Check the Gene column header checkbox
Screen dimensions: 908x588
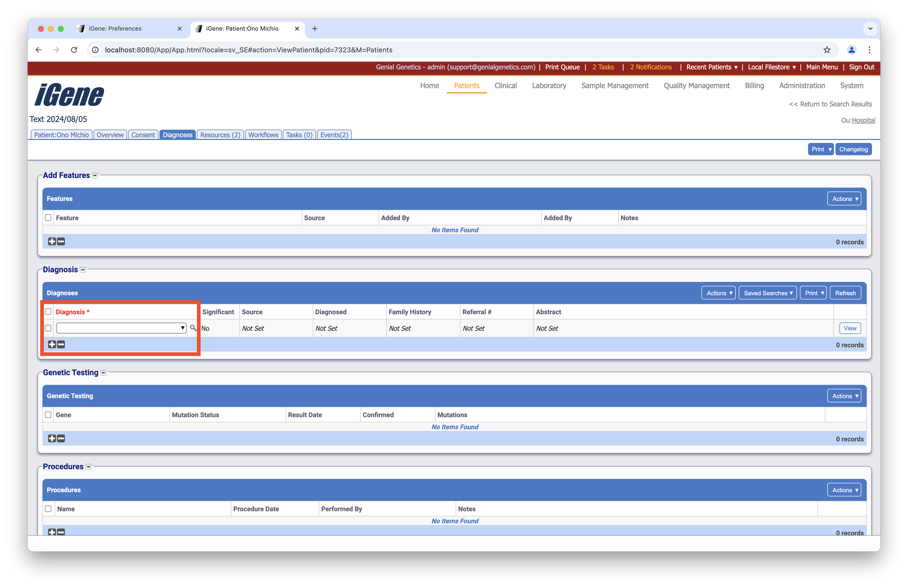(48, 415)
